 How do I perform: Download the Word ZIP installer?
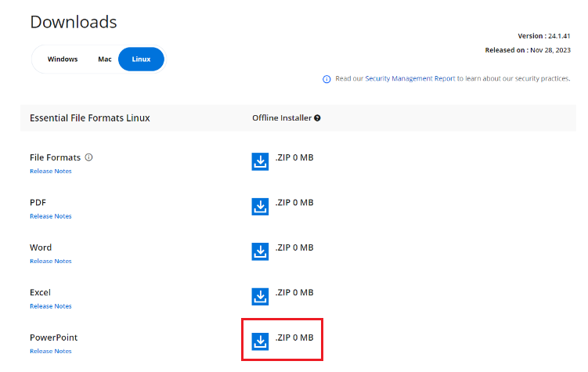coord(260,251)
